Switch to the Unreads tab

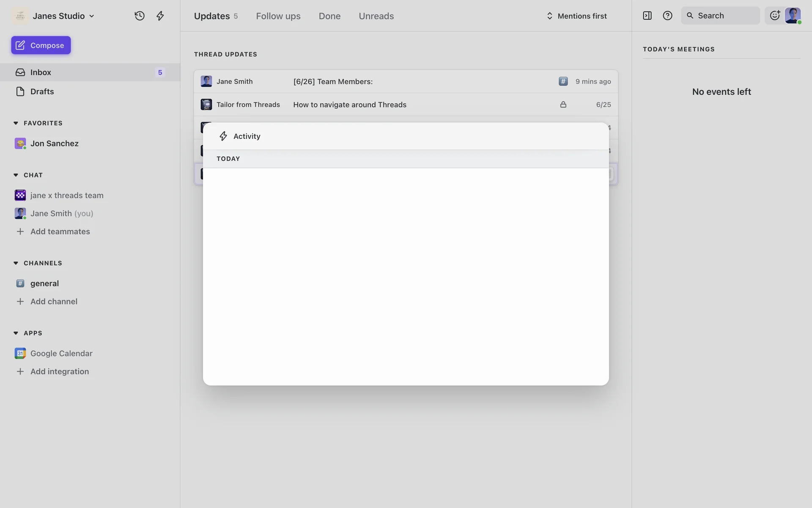click(376, 16)
